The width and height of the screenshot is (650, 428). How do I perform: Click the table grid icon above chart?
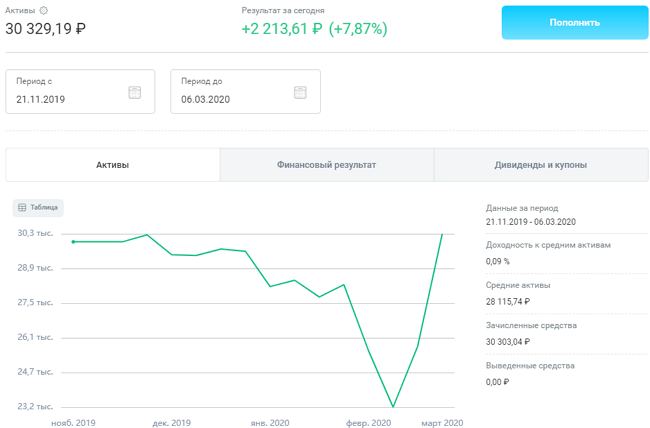point(23,208)
